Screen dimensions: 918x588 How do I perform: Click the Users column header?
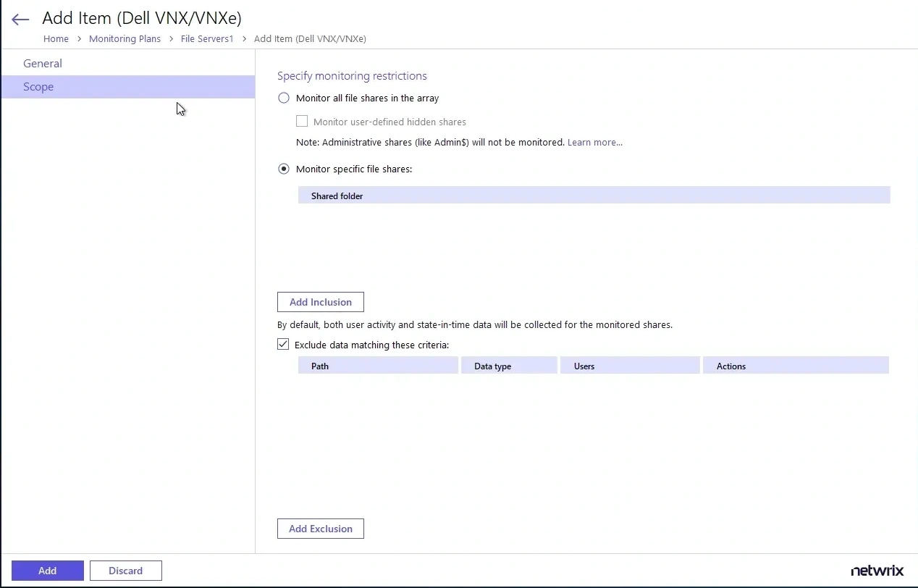click(584, 366)
